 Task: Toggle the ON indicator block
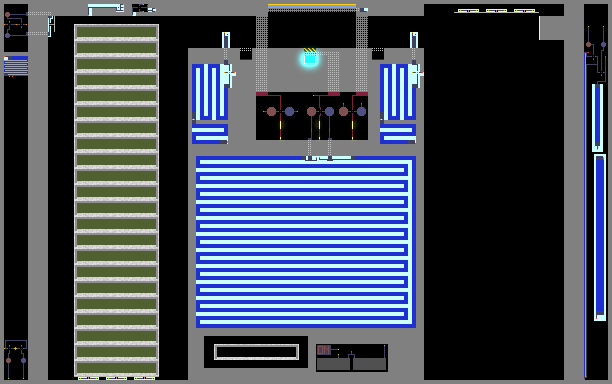(x=324, y=350)
